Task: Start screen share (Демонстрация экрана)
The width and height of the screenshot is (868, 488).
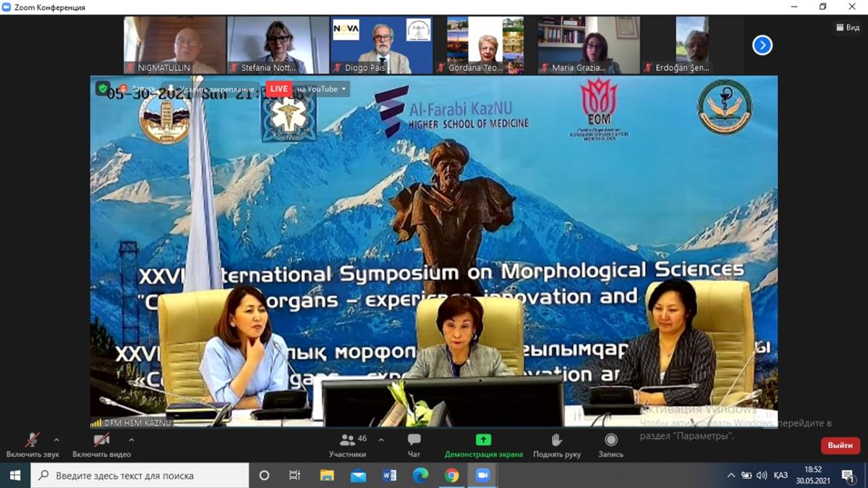Action: [x=483, y=445]
